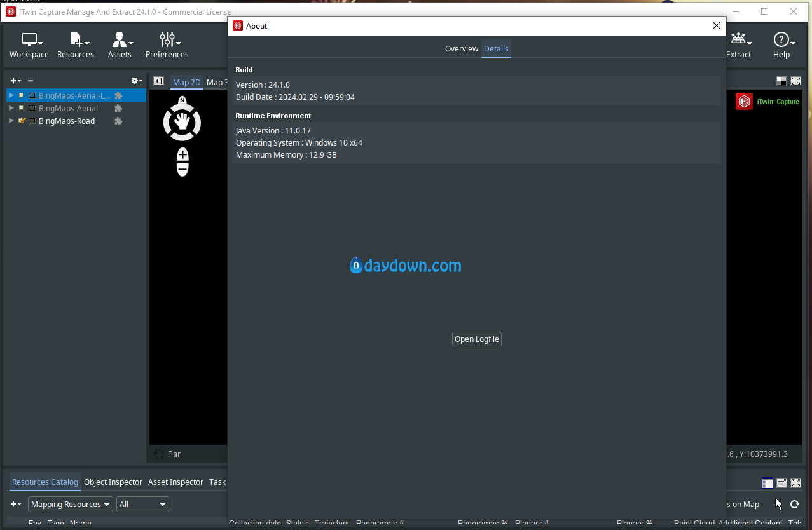Switch to the Overview tab in About
The height and width of the screenshot is (530, 812).
(x=462, y=49)
